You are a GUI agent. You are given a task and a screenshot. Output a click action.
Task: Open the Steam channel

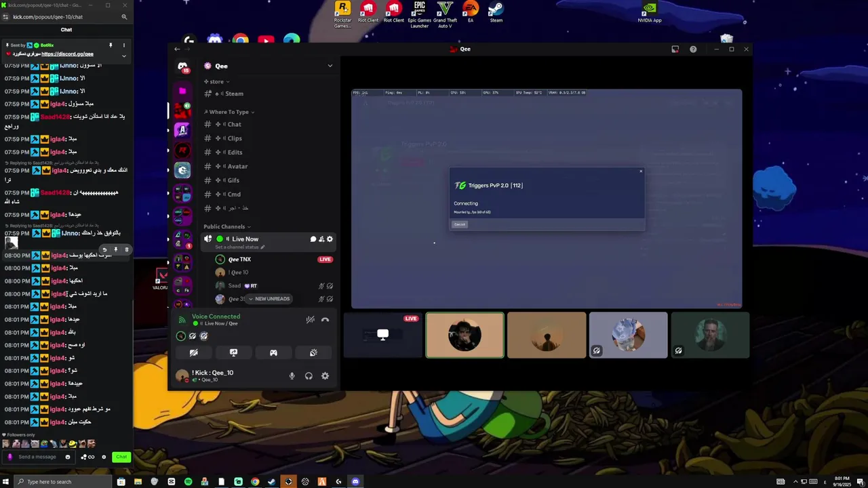[x=269, y=94]
